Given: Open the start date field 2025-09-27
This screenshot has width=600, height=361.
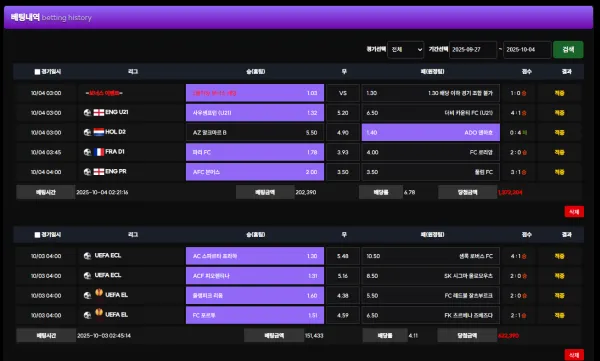Looking at the screenshot, I should click(x=473, y=50).
